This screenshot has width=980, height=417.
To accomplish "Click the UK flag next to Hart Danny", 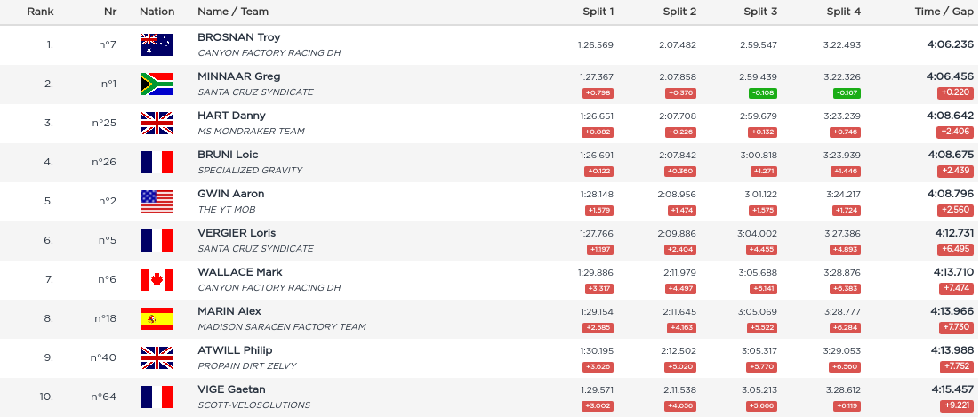I will (157, 123).
